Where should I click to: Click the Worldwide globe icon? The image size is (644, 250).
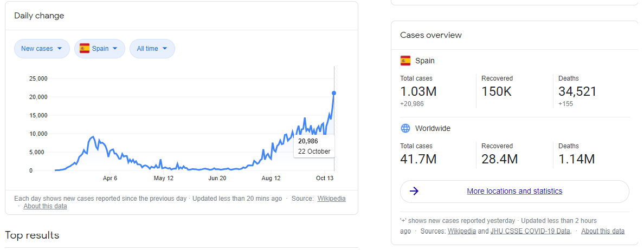[x=405, y=128]
